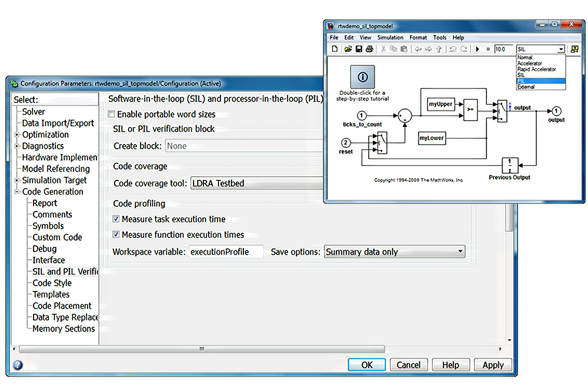Open the Format menu

[418, 38]
